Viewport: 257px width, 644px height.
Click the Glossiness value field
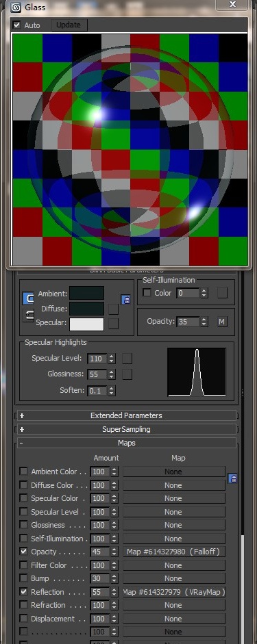[97, 374]
